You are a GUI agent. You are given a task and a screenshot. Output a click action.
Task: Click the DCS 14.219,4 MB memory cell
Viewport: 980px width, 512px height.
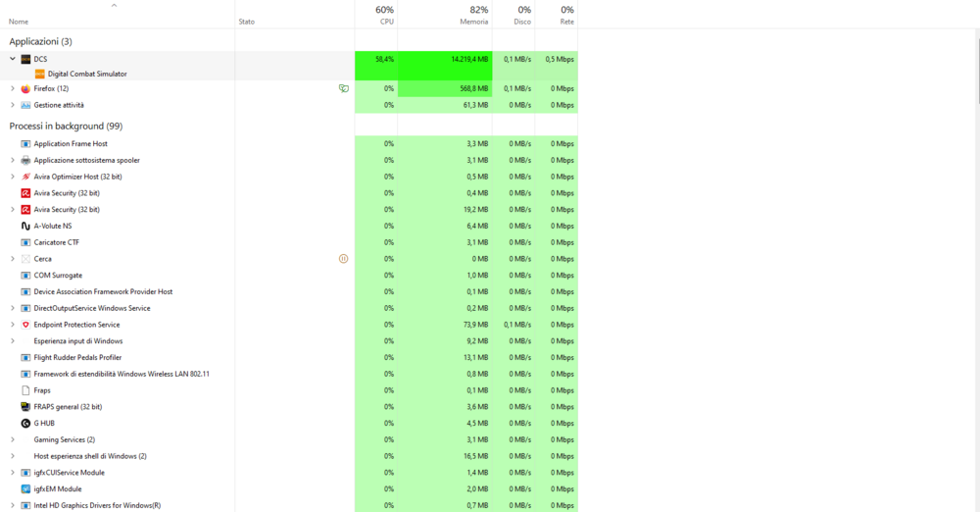(x=445, y=59)
